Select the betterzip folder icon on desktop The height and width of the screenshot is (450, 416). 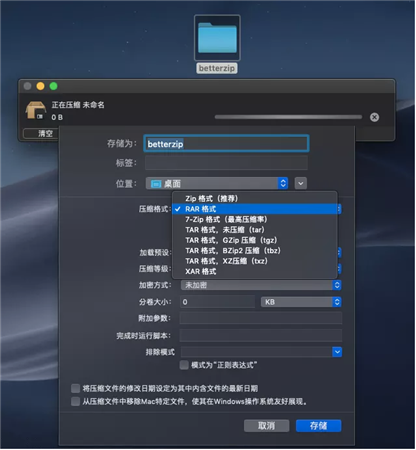(217, 38)
